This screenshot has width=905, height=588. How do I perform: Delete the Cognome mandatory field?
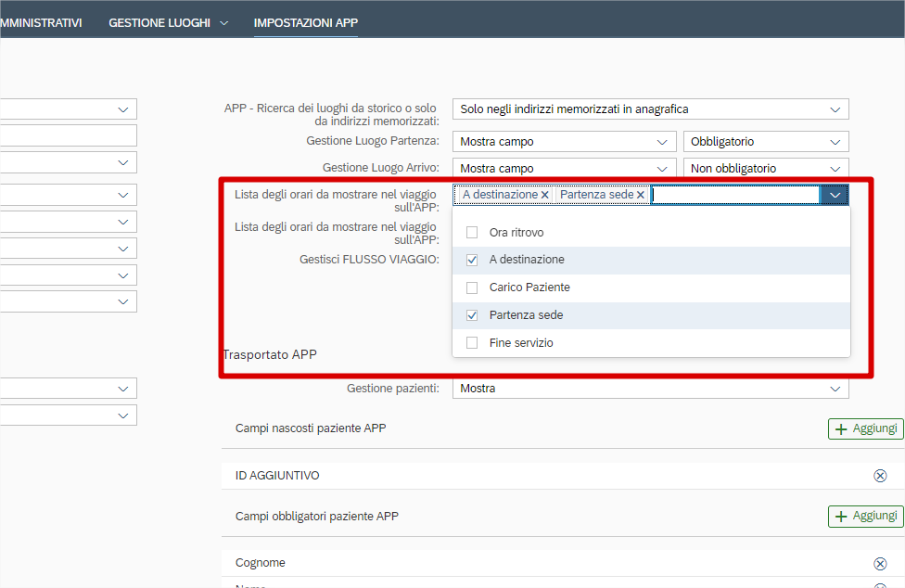click(x=880, y=564)
